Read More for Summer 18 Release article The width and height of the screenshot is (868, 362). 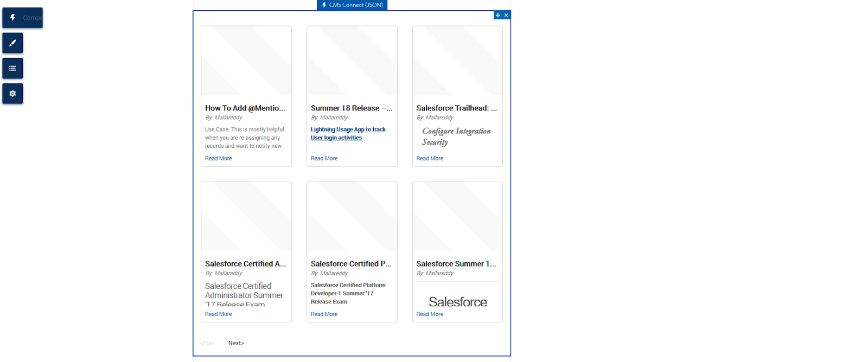pos(324,158)
